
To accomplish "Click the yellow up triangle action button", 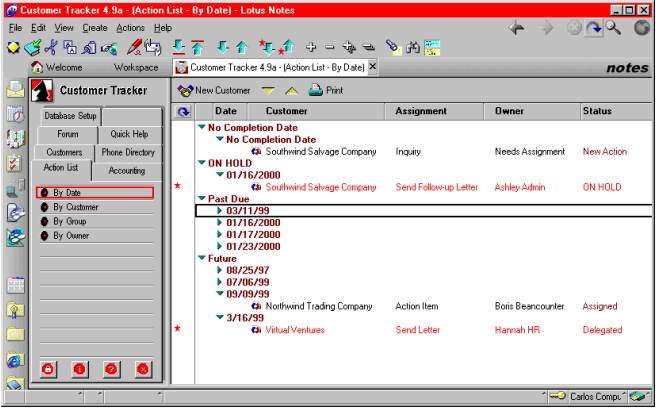I will click(292, 90).
